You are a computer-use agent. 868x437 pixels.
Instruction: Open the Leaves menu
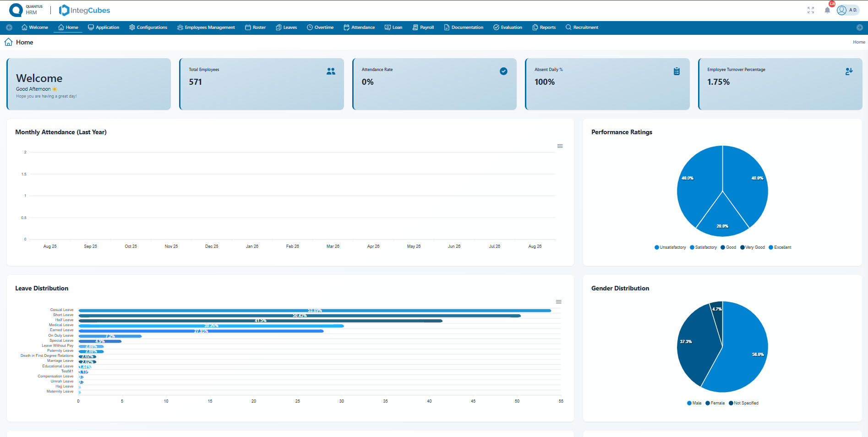[286, 27]
